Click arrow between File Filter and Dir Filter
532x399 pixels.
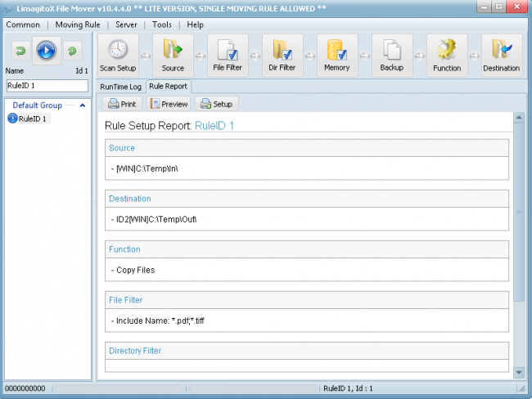tap(255, 56)
